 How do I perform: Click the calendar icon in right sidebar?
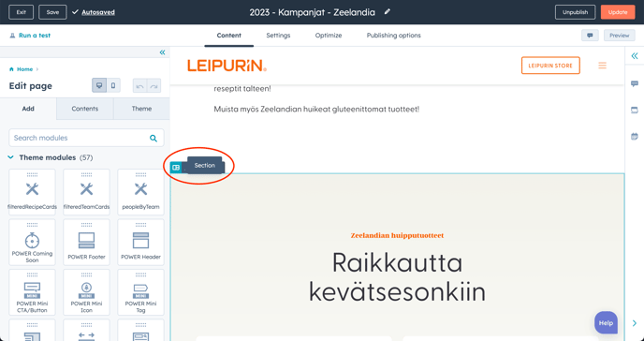pyautogui.click(x=635, y=136)
